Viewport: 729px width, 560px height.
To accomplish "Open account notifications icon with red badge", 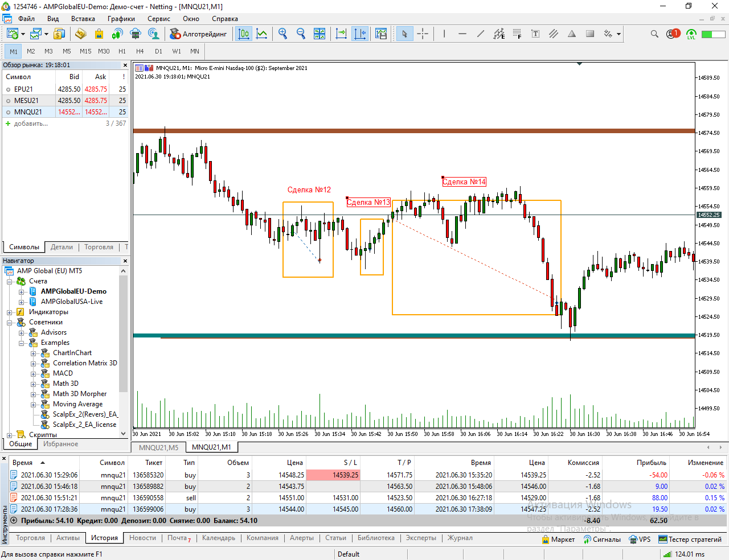I will point(673,34).
